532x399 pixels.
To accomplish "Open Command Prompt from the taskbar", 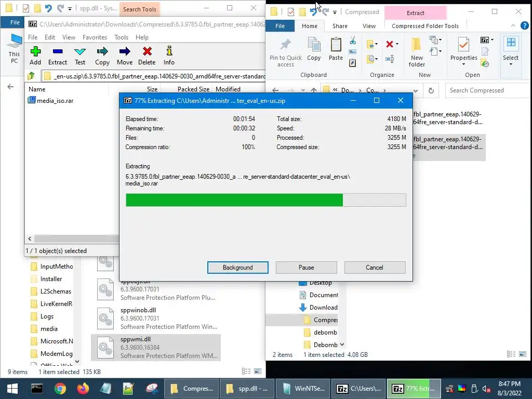I will pos(37,388).
